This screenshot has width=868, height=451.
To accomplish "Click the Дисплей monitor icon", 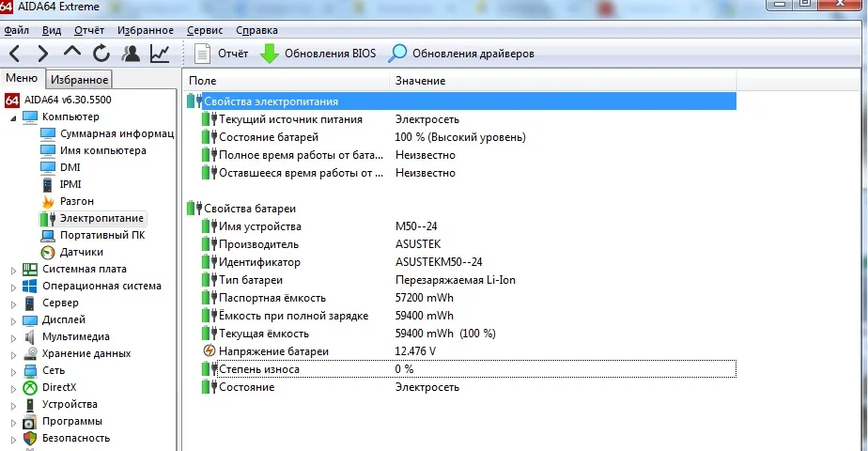I will pyautogui.click(x=30, y=319).
